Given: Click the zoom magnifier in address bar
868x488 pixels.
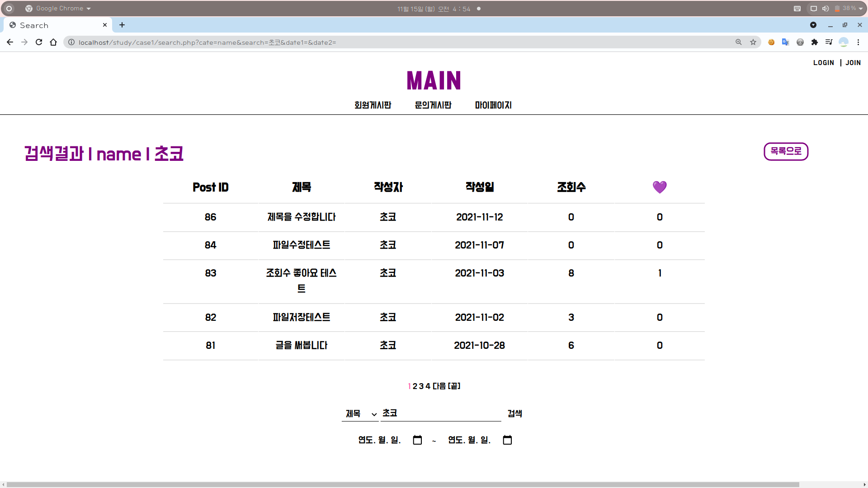Looking at the screenshot, I should [x=739, y=42].
